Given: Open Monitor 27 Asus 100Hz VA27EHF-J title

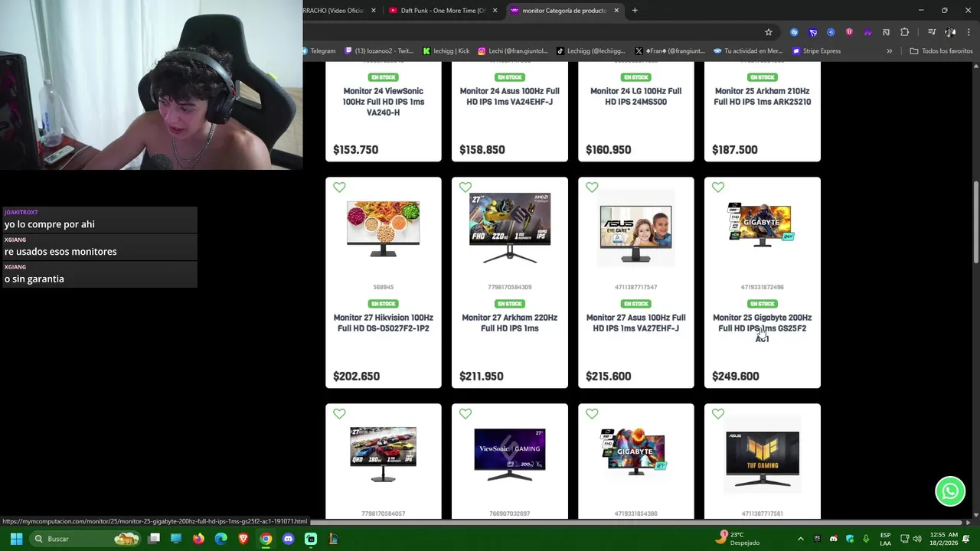Looking at the screenshot, I should point(636,323).
